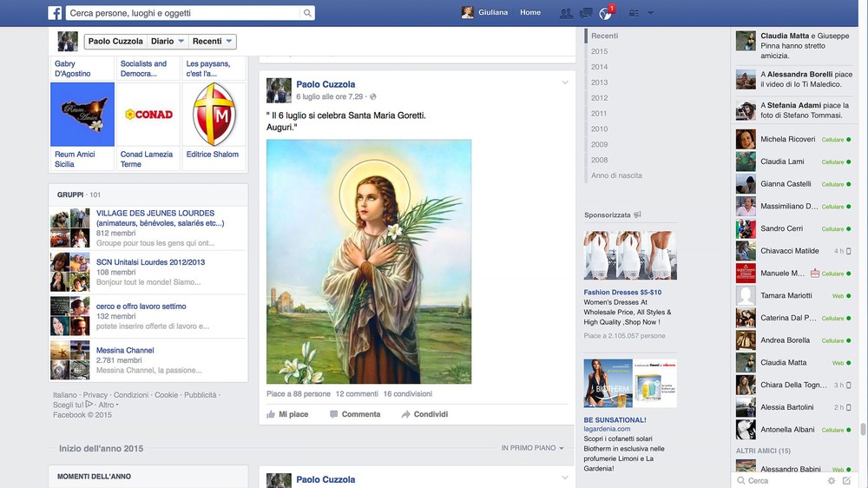Click the search magnifier button
This screenshot has width=868, height=488.
coord(307,13)
